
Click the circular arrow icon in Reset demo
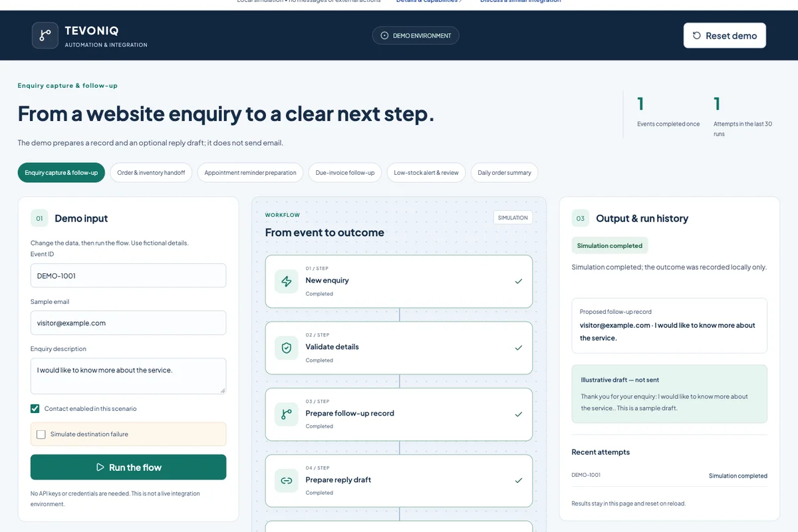(x=697, y=36)
